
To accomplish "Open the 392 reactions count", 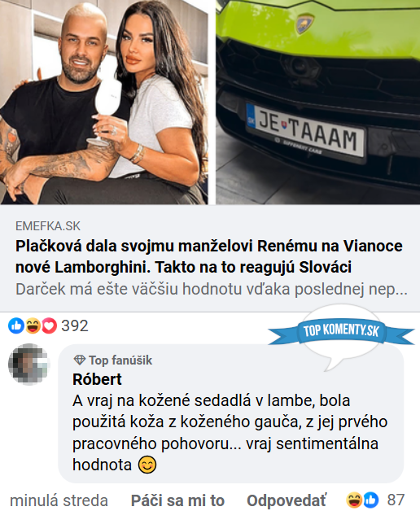I will click(75, 325).
